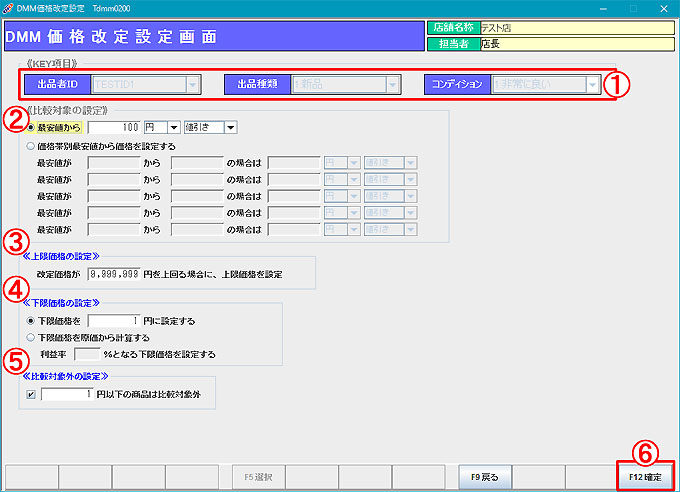
Task: Select 価格帯別最安値から価格を設定する radio option
Action: (32, 144)
